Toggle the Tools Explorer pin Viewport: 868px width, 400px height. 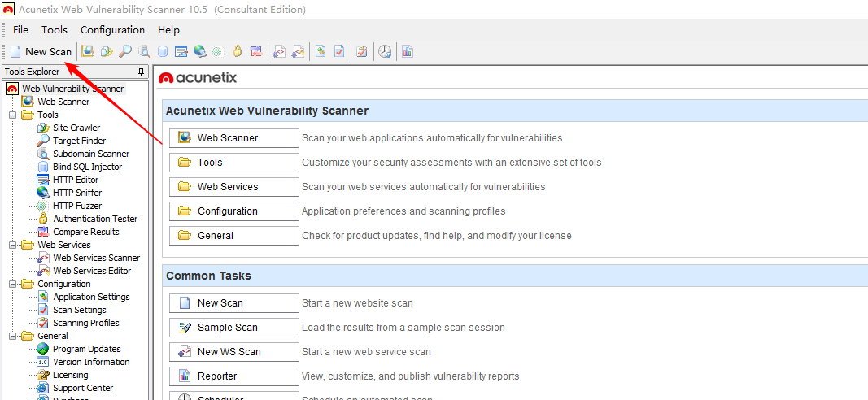[x=141, y=72]
